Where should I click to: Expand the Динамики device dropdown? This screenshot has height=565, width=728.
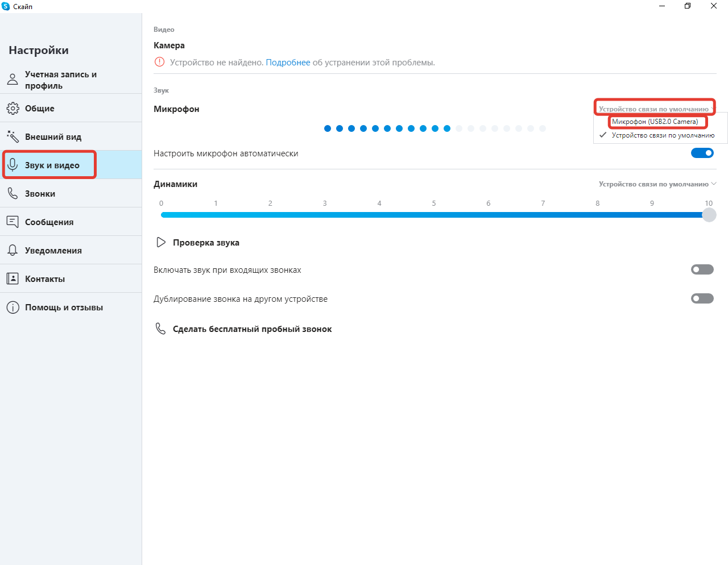[657, 184]
